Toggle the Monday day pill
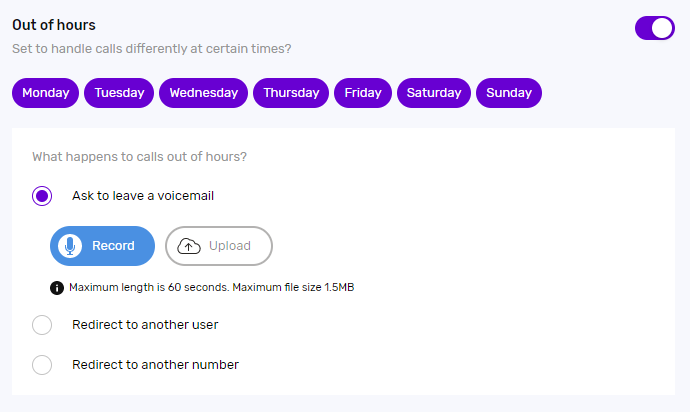The width and height of the screenshot is (690, 412). 45,93
